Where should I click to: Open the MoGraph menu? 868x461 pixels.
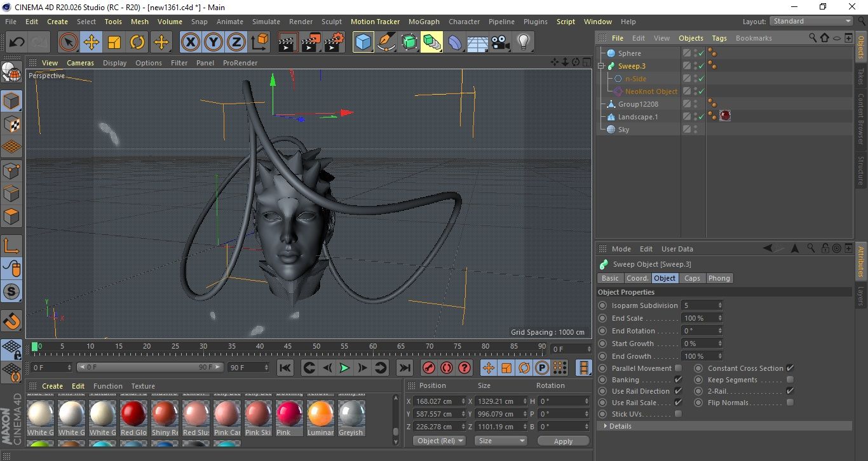(424, 22)
